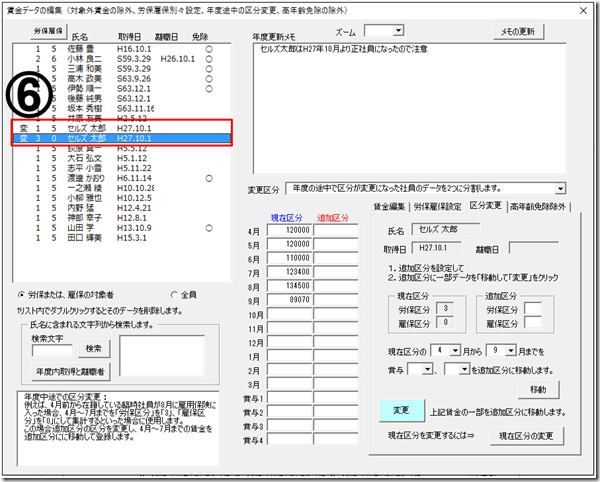Click the 5月 現在区分 field showing 120000
Image resolution: width=600 pixels, height=482 pixels.
pos(290,244)
